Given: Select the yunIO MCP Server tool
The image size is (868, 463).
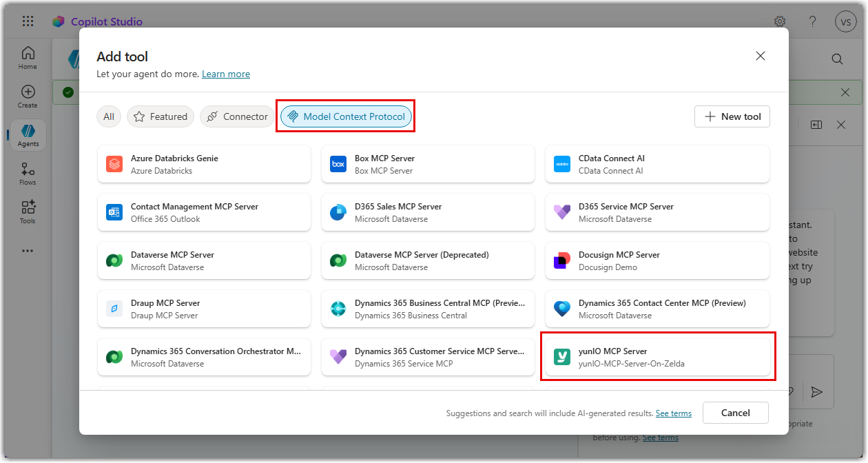Looking at the screenshot, I should pyautogui.click(x=657, y=357).
